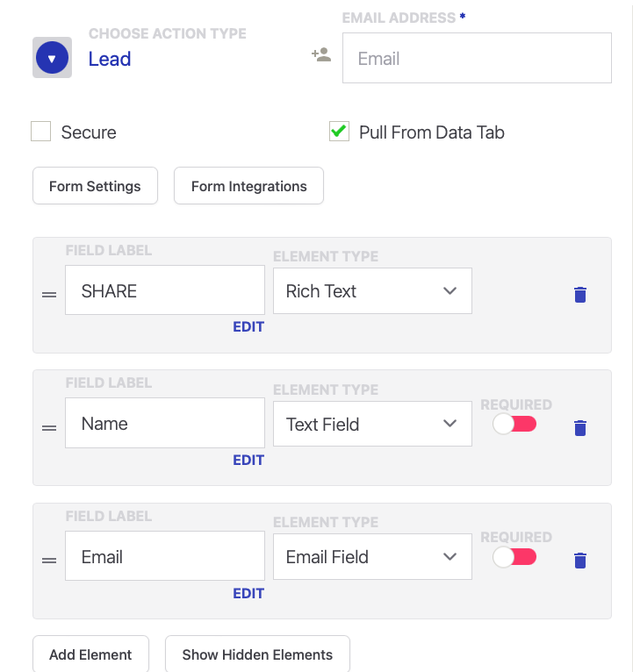Viewport: 633px width, 672px height.
Task: Open the Text Field element type dropdown
Action: coord(372,425)
